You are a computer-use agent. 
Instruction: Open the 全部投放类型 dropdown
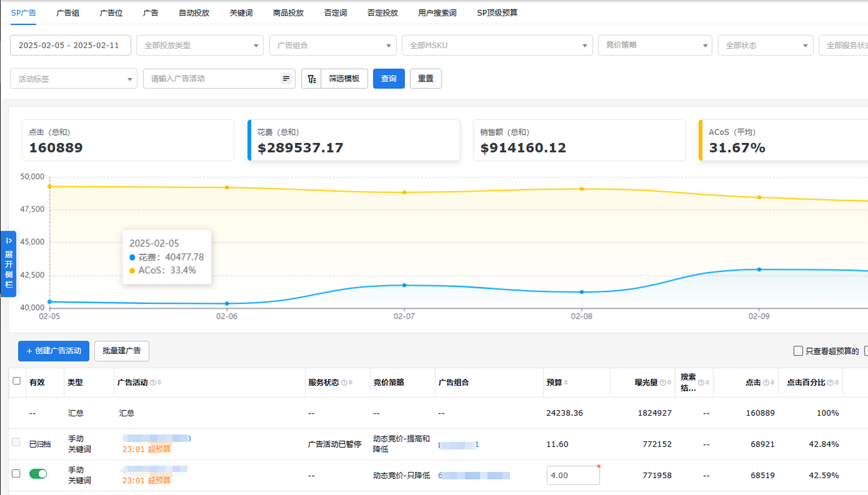(200, 45)
